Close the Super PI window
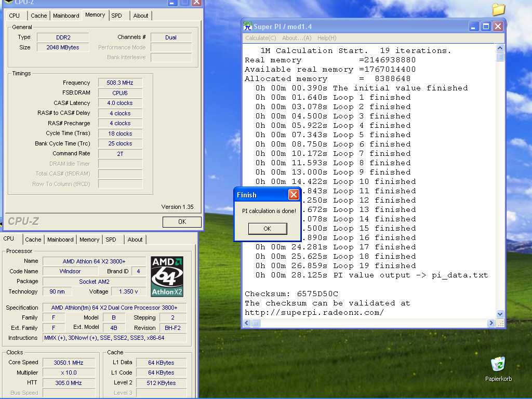Screen dimensions: 532x399 [498, 26]
